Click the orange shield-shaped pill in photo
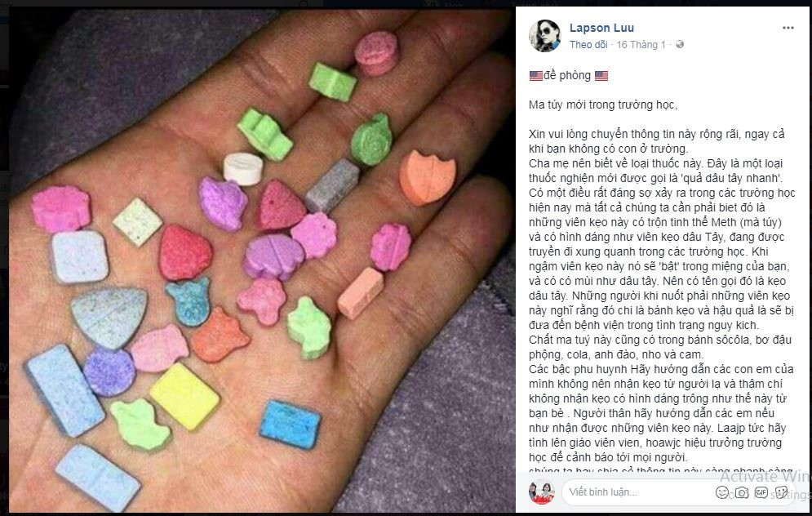Viewport: 812px width, 516px height. [428, 177]
